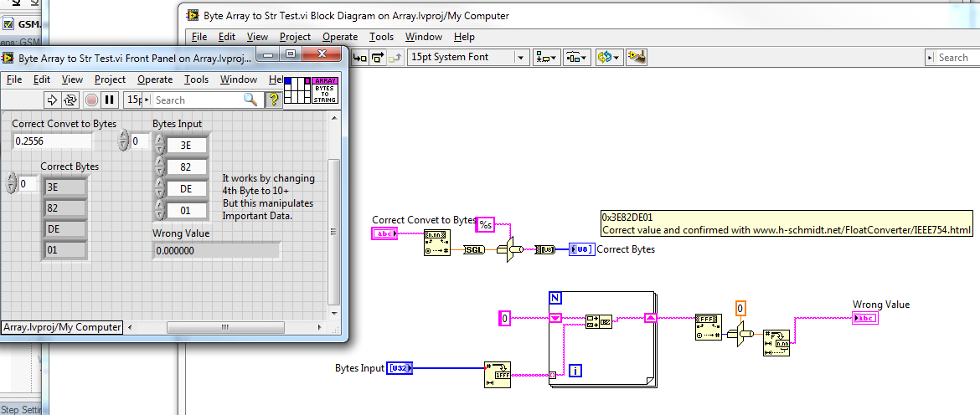
Task: Select the %s string constant
Action: tap(486, 224)
